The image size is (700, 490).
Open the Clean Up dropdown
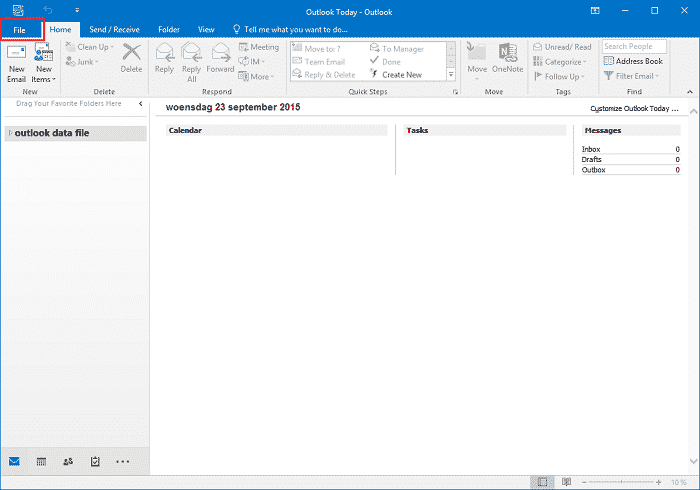pyautogui.click(x=90, y=47)
